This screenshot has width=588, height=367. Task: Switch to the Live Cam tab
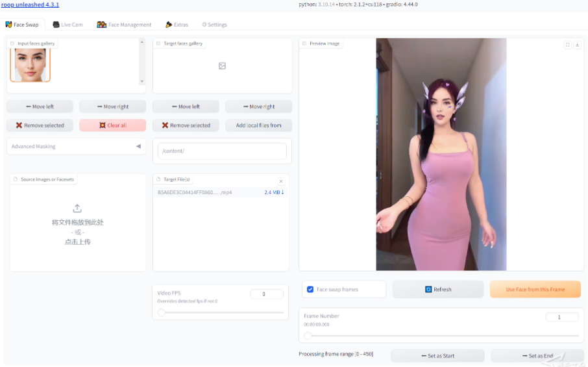click(x=67, y=25)
